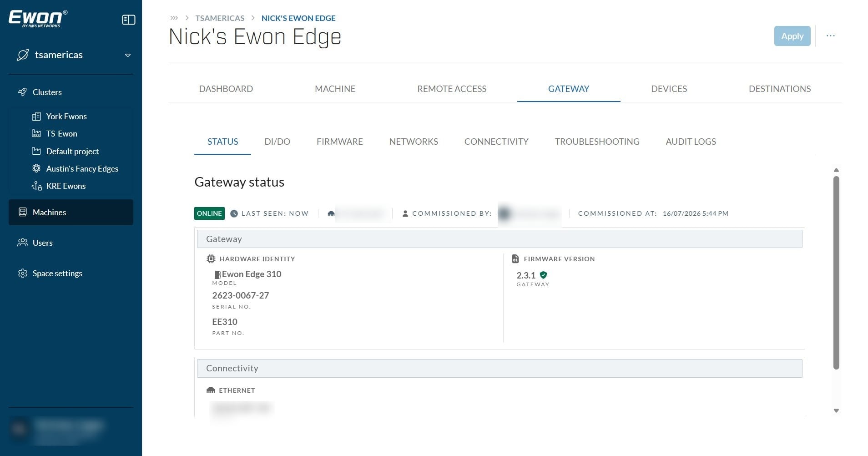Click the Gateway section header
The width and height of the screenshot is (868, 456).
coord(500,239)
